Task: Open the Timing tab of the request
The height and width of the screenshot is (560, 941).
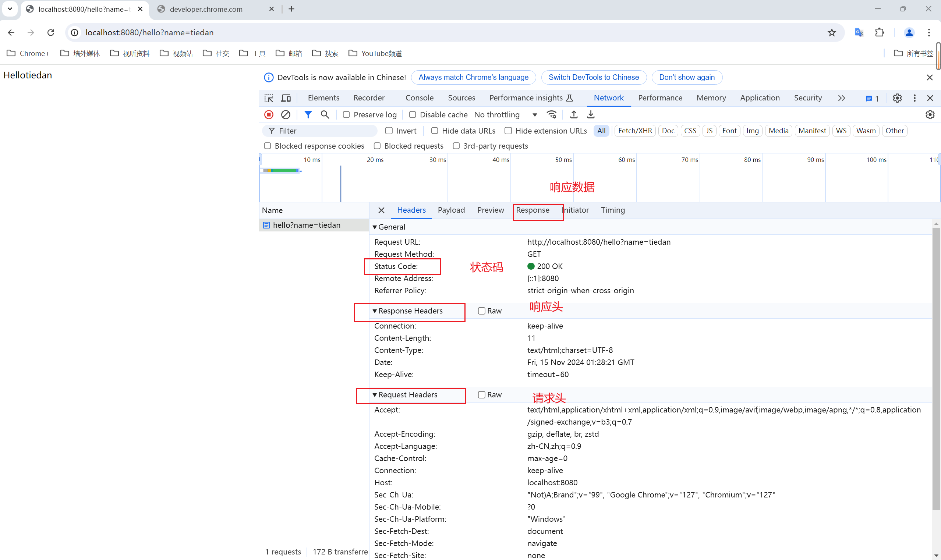Action: point(613,210)
